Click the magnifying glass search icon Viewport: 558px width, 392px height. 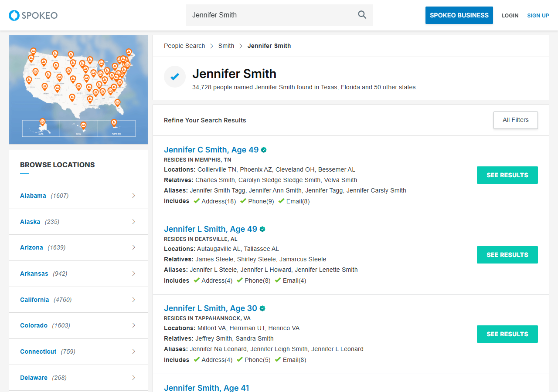pos(362,15)
